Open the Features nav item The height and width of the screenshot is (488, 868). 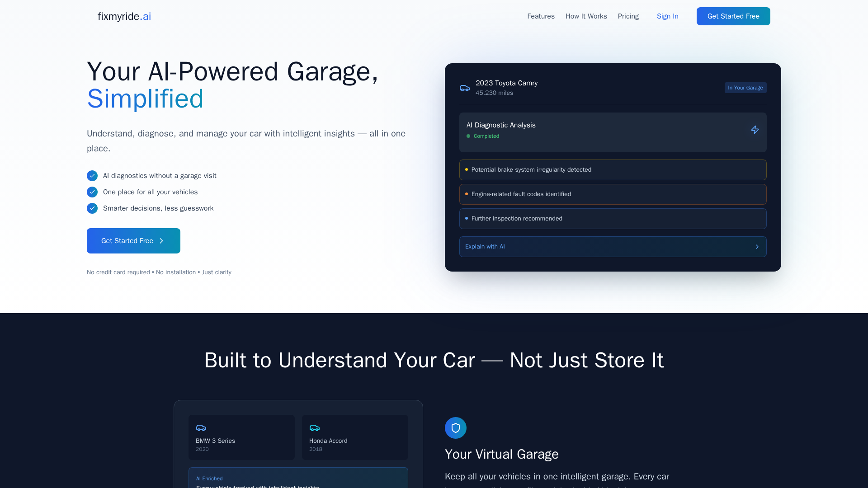coord(541,16)
